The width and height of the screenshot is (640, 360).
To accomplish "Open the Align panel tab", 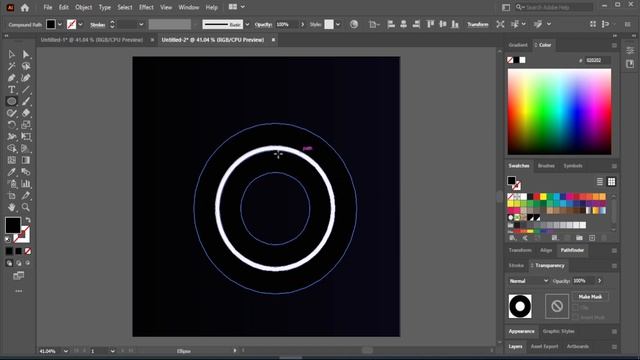I will pyautogui.click(x=546, y=250).
